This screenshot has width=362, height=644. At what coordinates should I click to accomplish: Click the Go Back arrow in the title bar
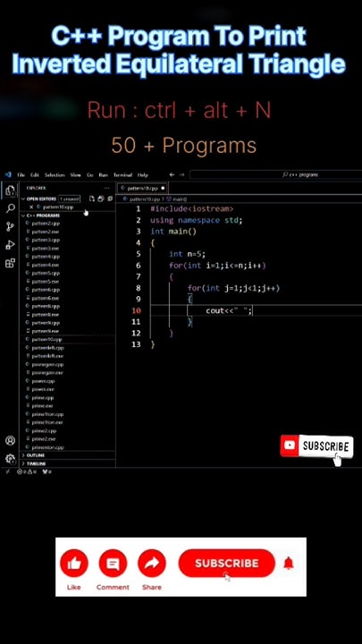(x=172, y=174)
